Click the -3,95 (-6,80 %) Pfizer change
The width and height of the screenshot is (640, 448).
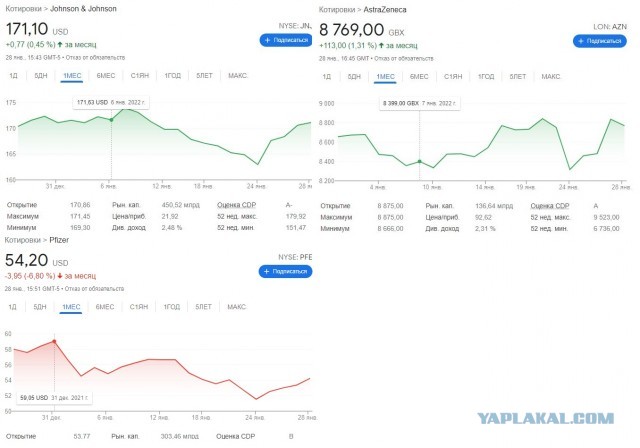coord(29,276)
